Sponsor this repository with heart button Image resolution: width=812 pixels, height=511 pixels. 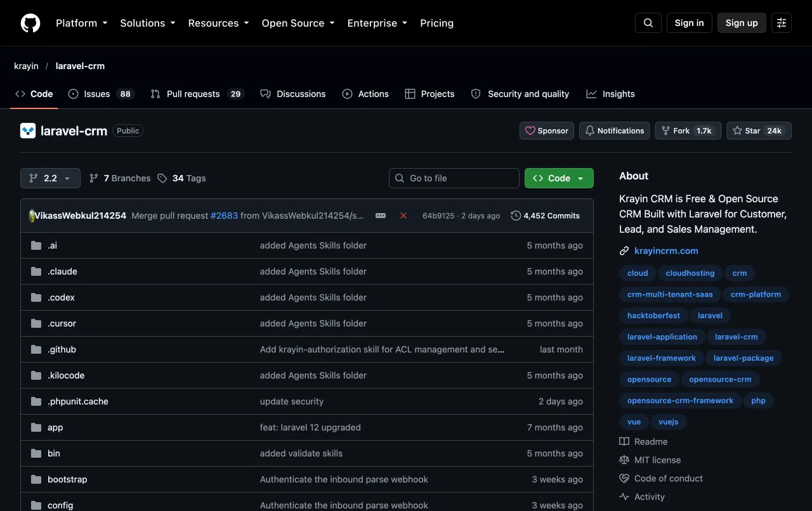pyautogui.click(x=547, y=131)
